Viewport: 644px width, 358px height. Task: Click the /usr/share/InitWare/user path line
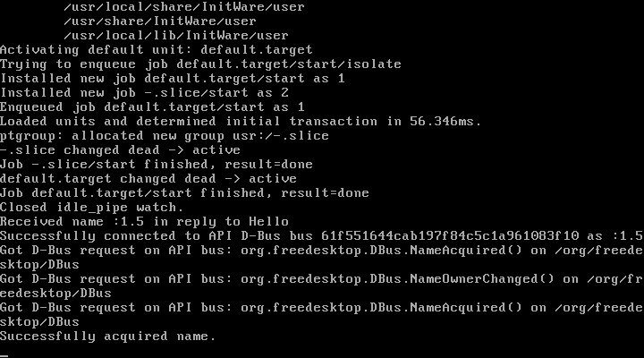(x=160, y=21)
